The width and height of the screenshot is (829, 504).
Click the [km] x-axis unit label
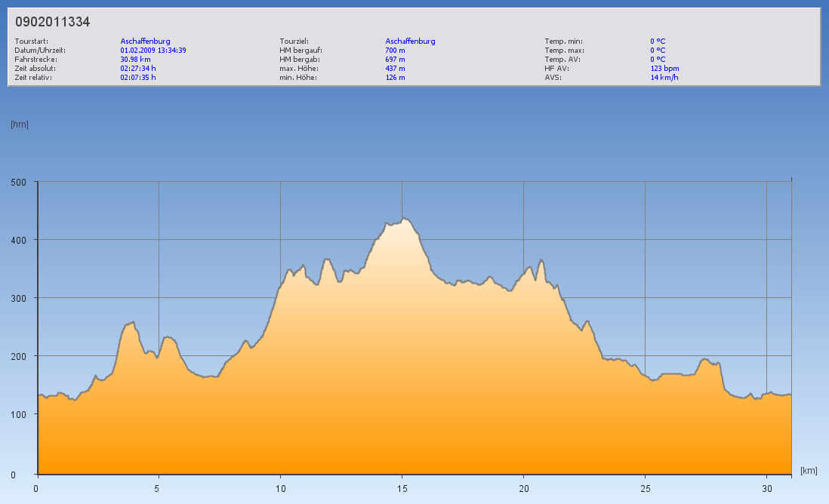(x=809, y=471)
